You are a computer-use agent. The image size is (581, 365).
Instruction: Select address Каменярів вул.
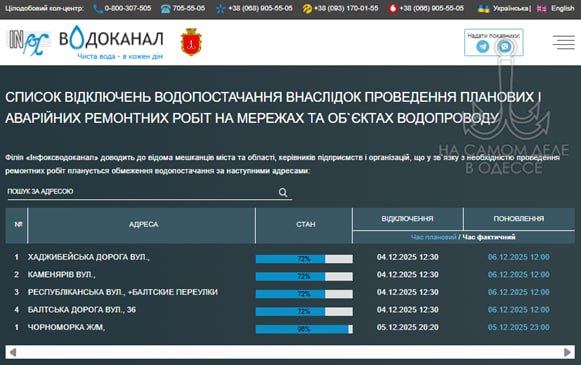(62, 275)
